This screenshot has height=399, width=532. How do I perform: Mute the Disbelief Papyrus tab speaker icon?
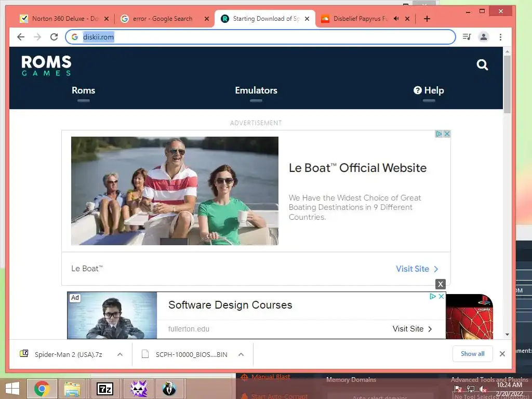click(x=396, y=19)
